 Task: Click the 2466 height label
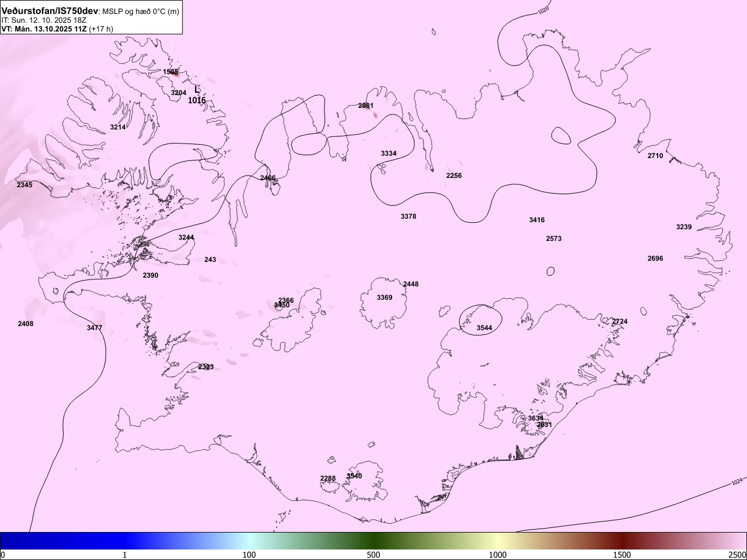(x=268, y=178)
